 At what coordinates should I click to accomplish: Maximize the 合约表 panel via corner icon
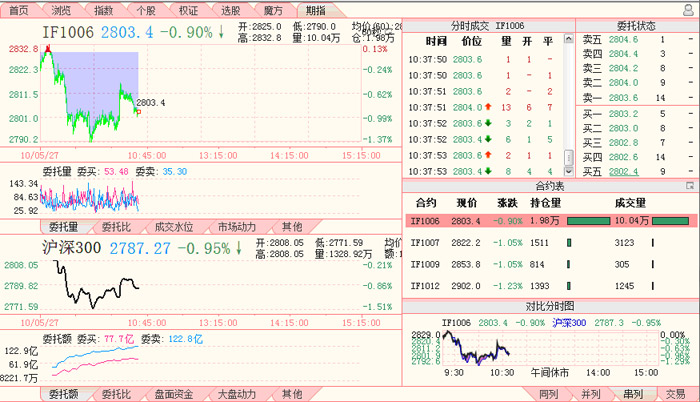(689, 186)
